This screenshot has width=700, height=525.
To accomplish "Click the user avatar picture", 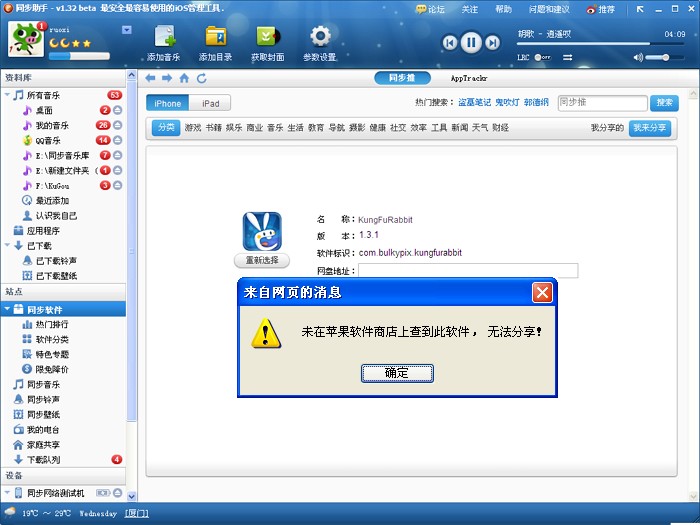I will (x=26, y=39).
